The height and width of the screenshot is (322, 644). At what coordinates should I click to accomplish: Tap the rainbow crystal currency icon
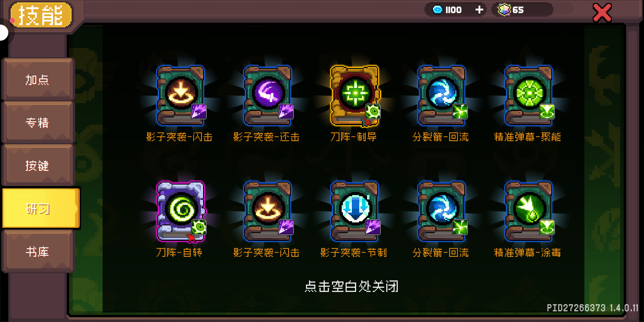(x=504, y=10)
